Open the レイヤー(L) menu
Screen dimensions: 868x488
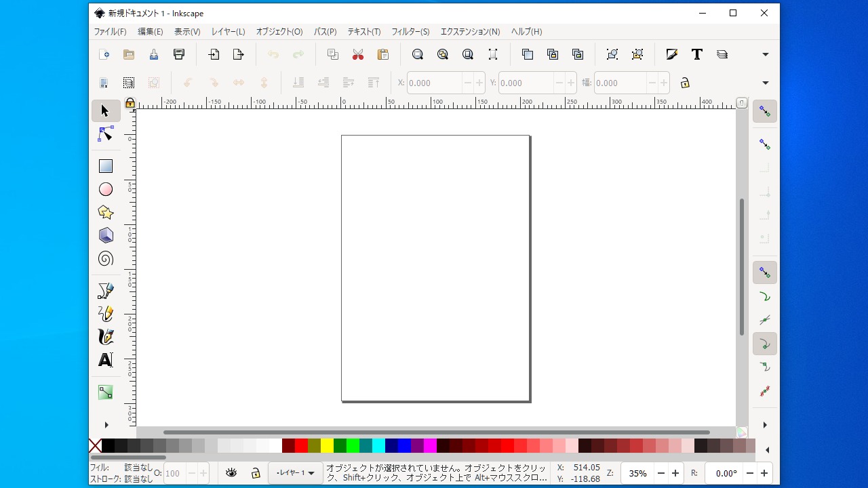click(228, 31)
